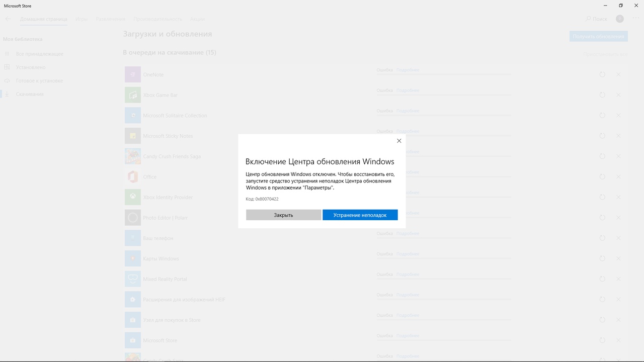Screen dimensions: 644x362
Task: Retry the Microsoft Solitaire Collection download
Action: [x=602, y=115]
